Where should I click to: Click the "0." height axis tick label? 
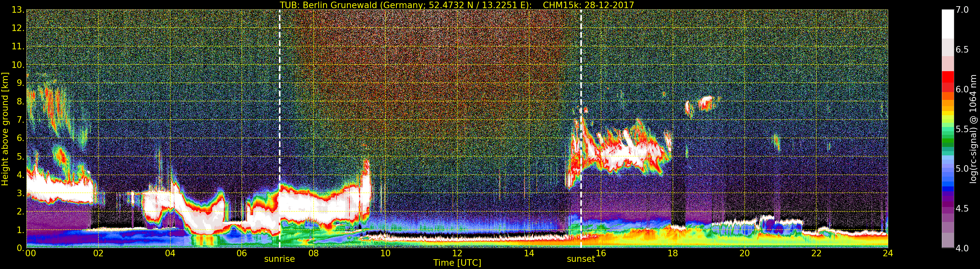[21, 248]
